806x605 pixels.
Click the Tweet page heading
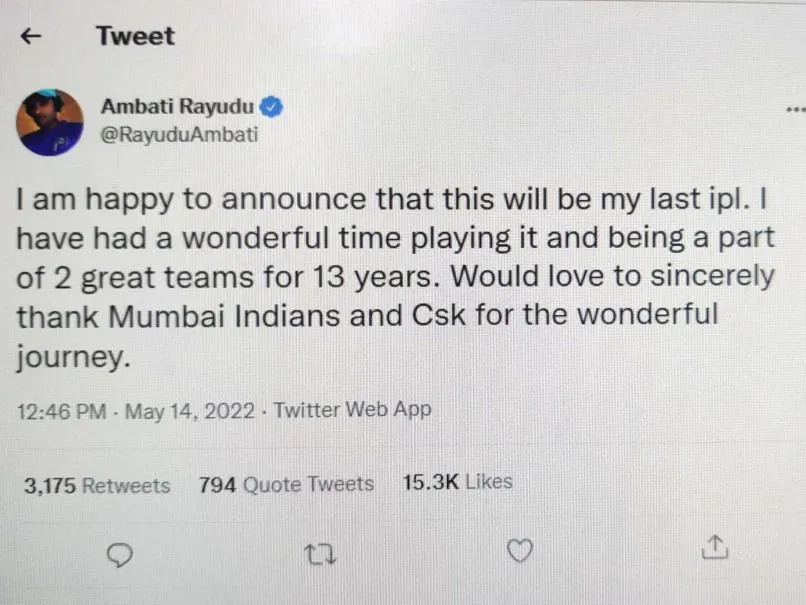tap(135, 36)
